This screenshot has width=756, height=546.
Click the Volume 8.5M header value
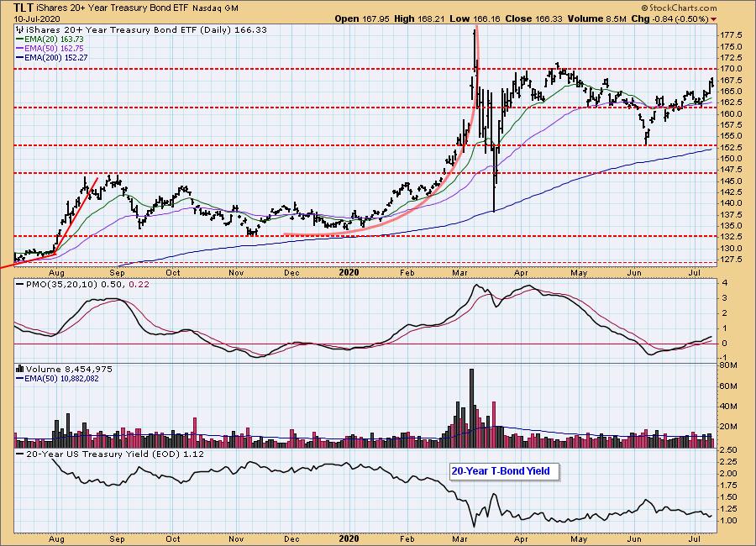597,18
